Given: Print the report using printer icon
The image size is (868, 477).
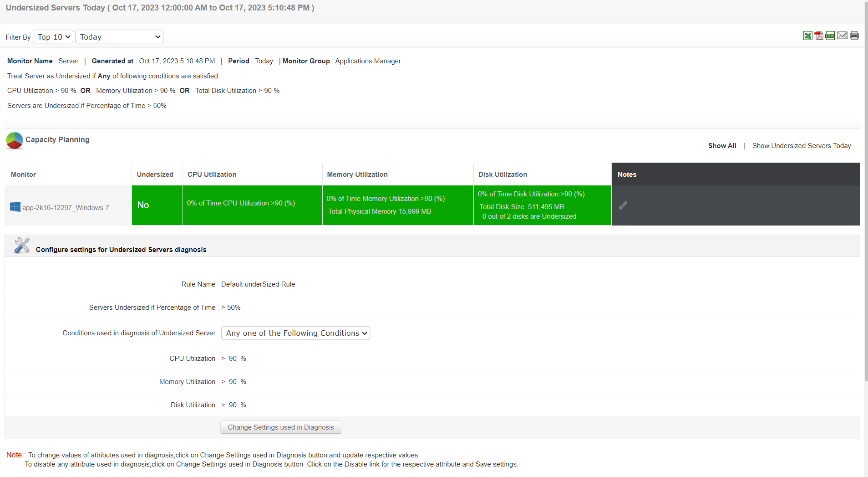Looking at the screenshot, I should 854,36.
